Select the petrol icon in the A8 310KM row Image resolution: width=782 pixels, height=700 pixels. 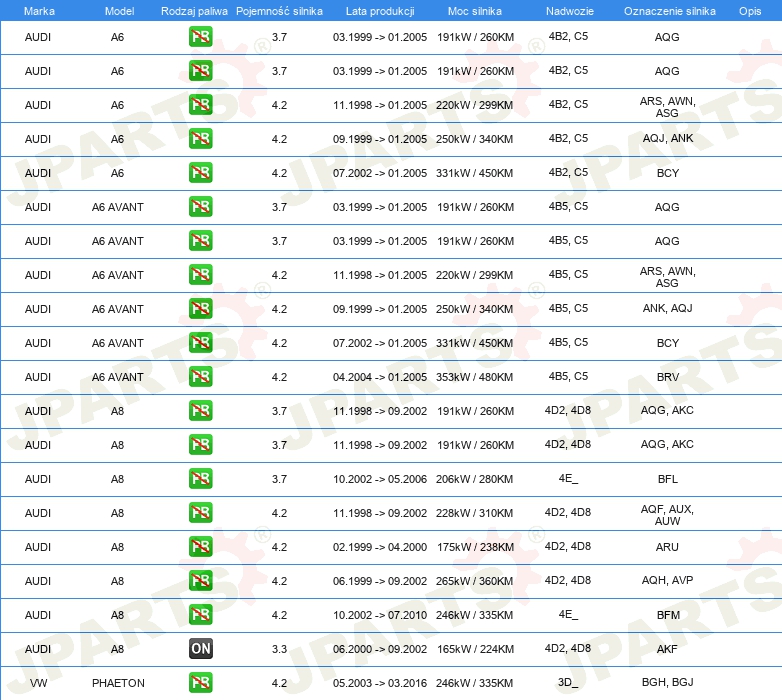click(x=200, y=513)
